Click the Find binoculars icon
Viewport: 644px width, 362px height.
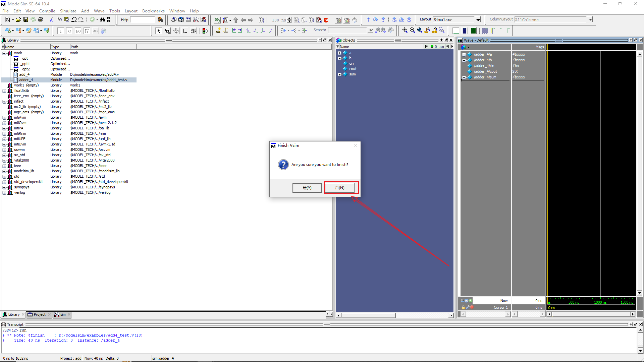coord(102,20)
